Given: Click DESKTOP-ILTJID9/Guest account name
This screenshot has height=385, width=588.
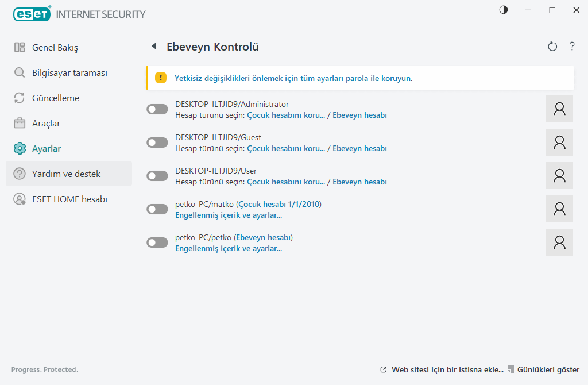Looking at the screenshot, I should point(218,138).
